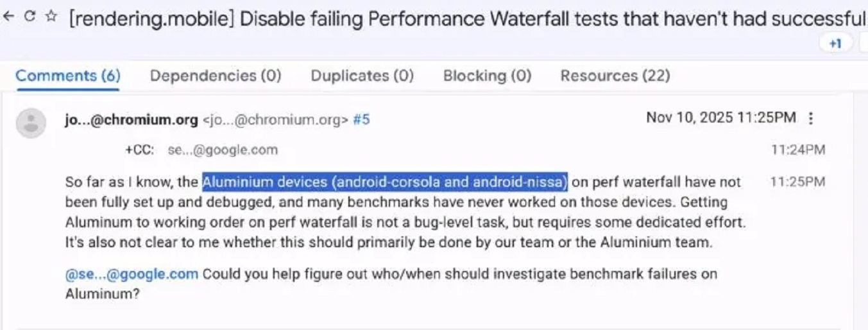Star this issue with the star icon
The image size is (868, 330).
coord(51,17)
